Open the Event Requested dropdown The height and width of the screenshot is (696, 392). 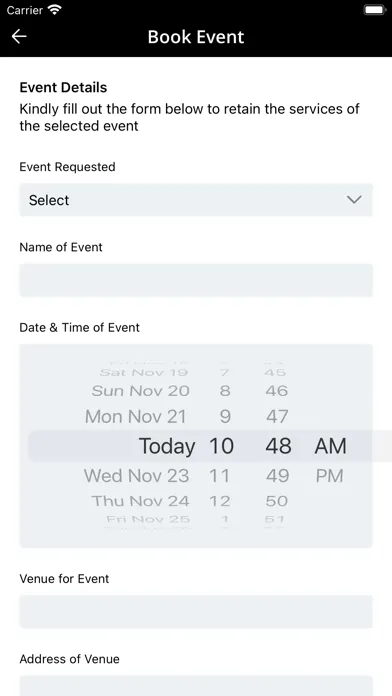[x=196, y=200]
